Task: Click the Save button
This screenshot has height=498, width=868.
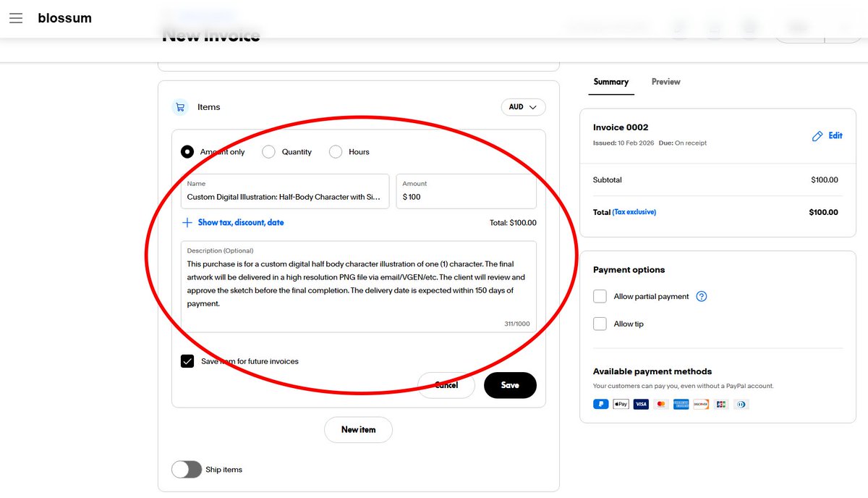Action: [x=510, y=385]
